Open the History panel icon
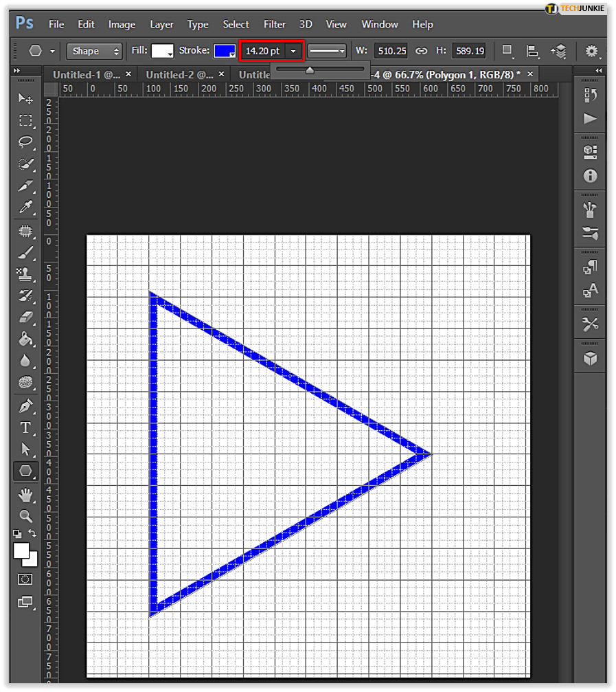The image size is (616, 692). pos(590,95)
